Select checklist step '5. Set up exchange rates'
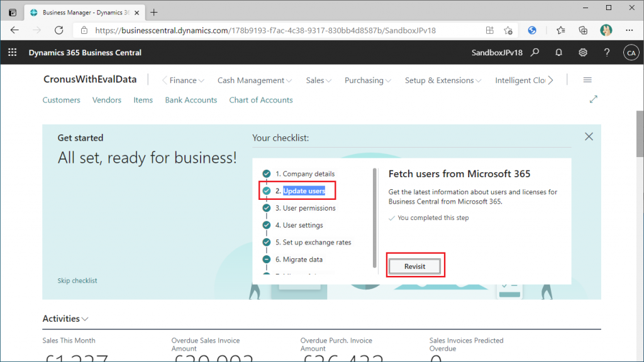 pos(307,242)
